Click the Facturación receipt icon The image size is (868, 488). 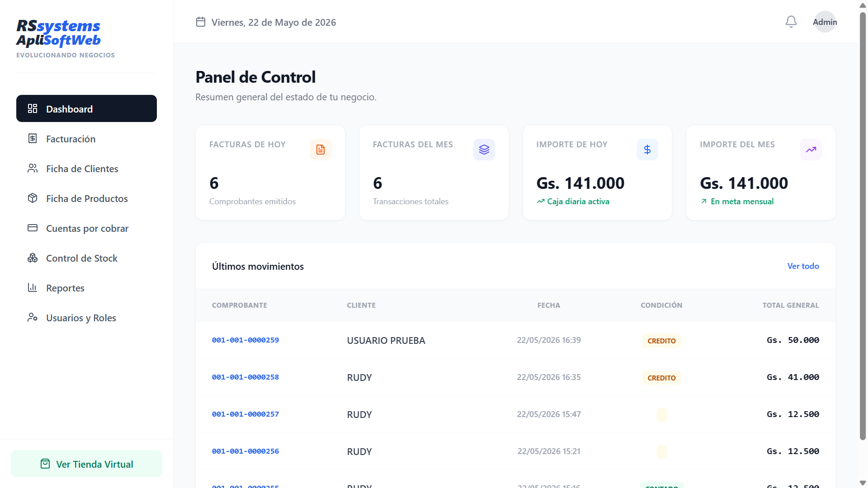[x=33, y=138]
